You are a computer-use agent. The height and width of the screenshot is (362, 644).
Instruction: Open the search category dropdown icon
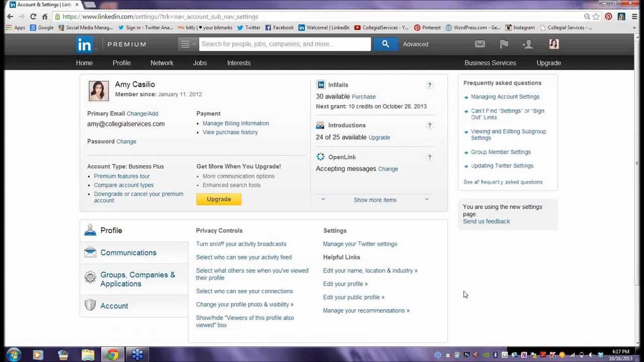(187, 44)
